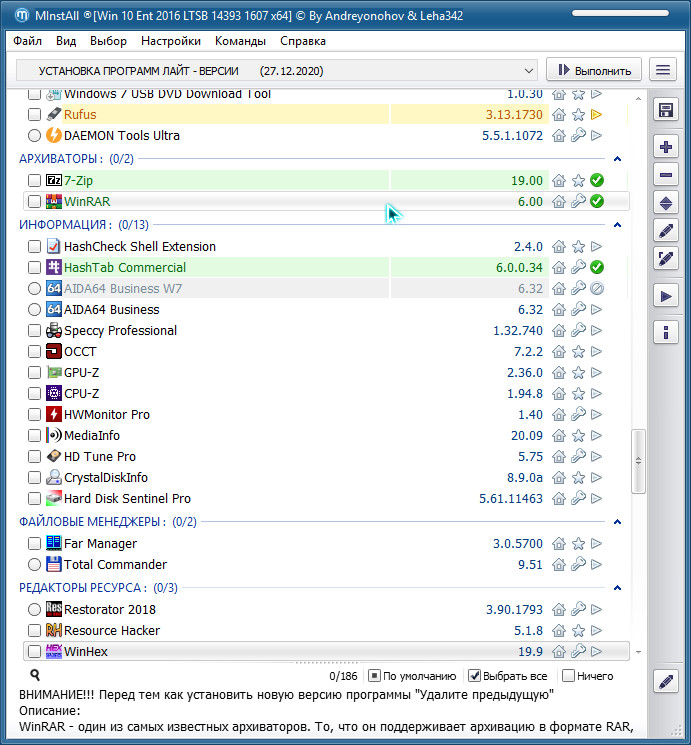This screenshot has width=691, height=745.
Task: Collapse the РЕДАКТОРЫ РЕСУРСА group
Action: click(617, 588)
